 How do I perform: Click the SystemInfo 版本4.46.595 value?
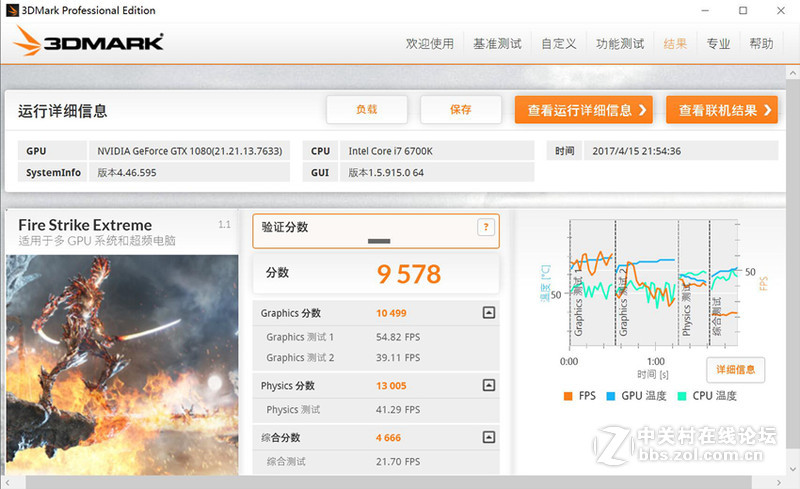pos(189,173)
